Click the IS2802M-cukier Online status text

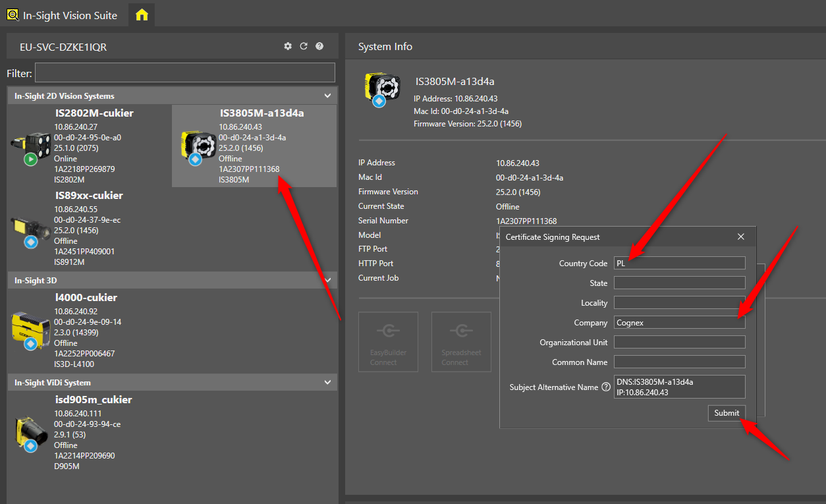(x=65, y=159)
